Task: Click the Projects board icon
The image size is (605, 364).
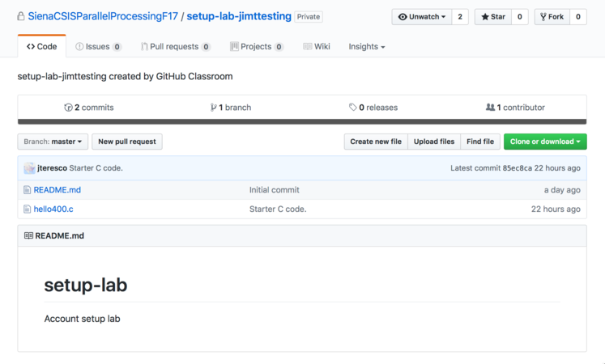Action: coord(234,47)
